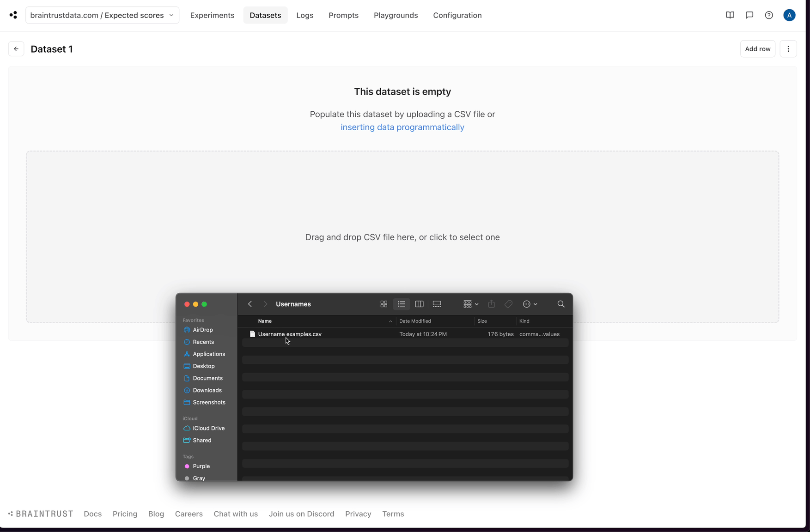
Task: Open the Finder grouping options dropdown
Action: click(470, 304)
